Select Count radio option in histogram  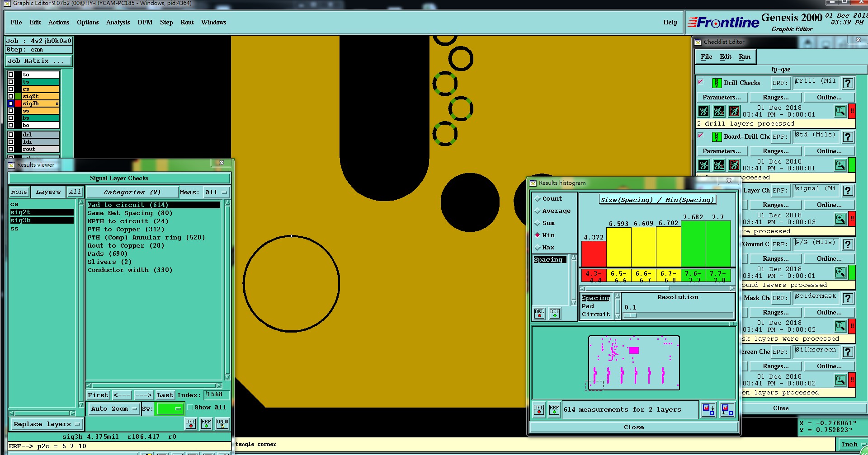(x=538, y=199)
